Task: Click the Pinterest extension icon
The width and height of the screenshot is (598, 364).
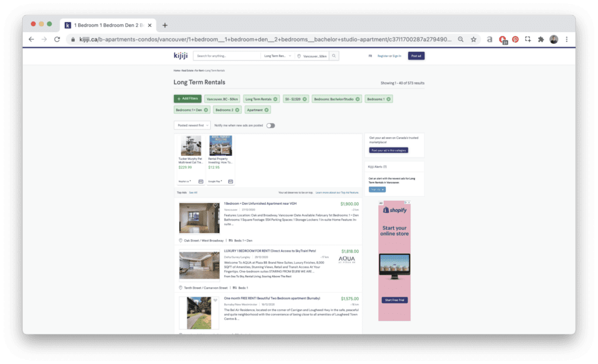Action: pos(515,39)
